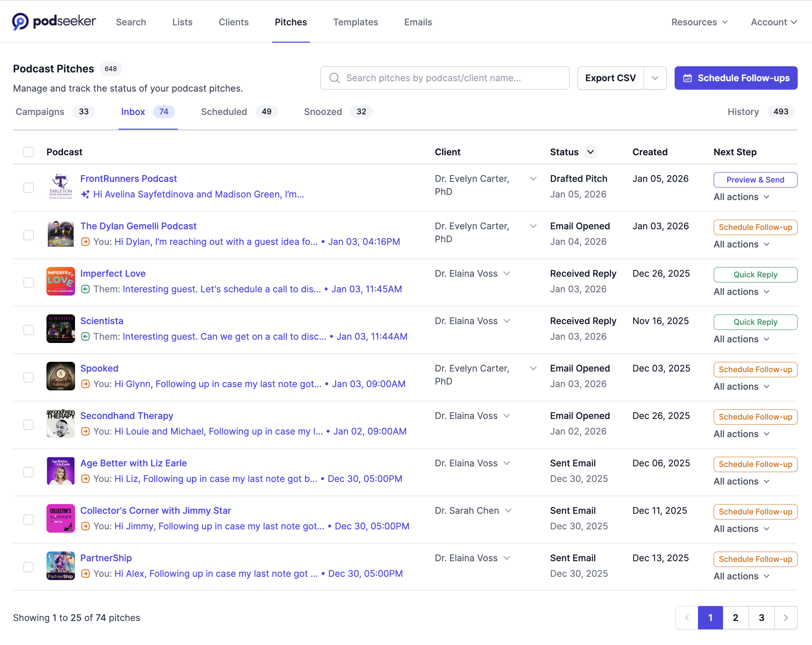The height and width of the screenshot is (645, 812).
Task: Click the Schedule Follow-ups button
Action: [736, 78]
